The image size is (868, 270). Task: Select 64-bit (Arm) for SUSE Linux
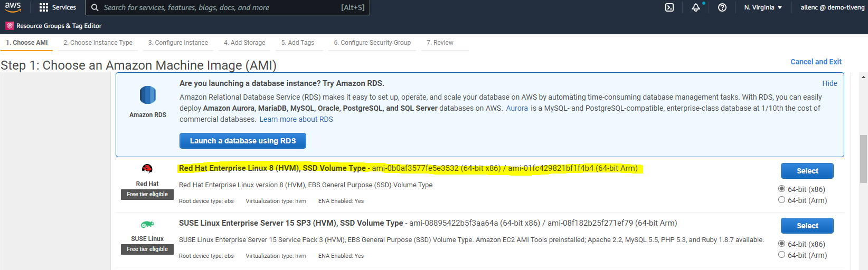[781, 255]
